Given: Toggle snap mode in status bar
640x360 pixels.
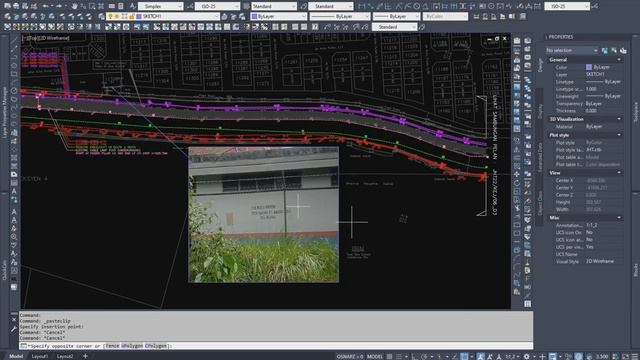Looking at the screenshot, I should click(x=399, y=356).
